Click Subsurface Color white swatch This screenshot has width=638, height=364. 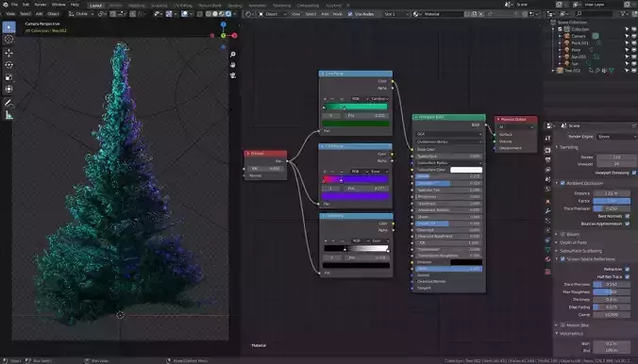[466, 170]
